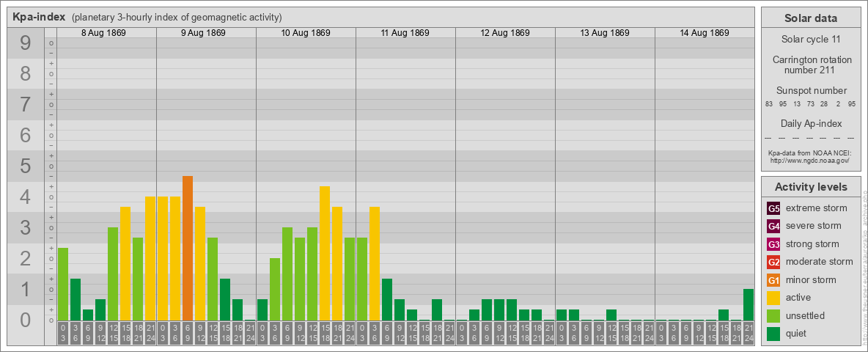Select the 21-24 hour label under 14 Aug

click(749, 333)
